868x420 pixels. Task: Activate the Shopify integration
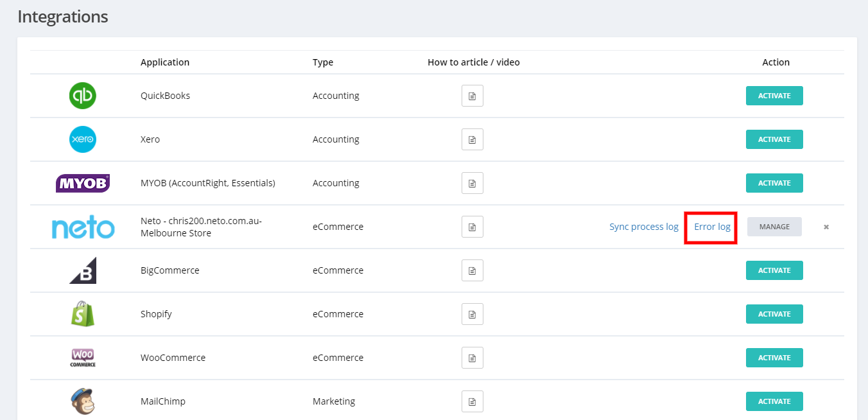coord(774,314)
